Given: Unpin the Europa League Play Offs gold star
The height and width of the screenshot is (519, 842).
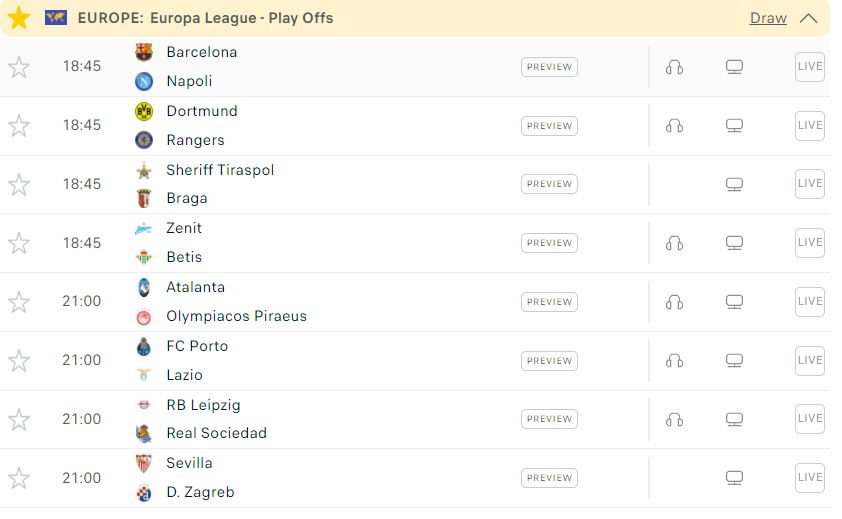Looking at the screenshot, I should pos(19,18).
